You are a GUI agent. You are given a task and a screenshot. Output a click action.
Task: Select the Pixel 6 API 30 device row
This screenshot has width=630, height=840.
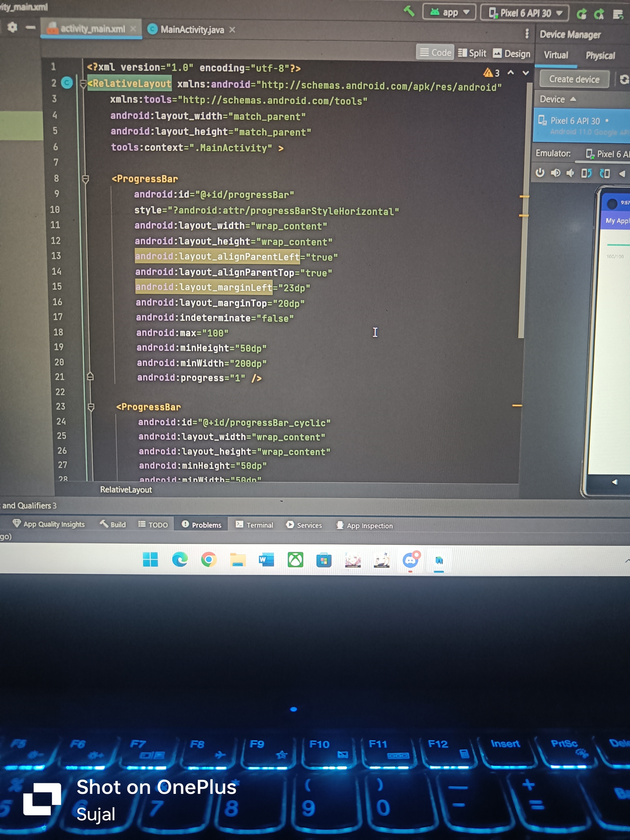(582, 125)
